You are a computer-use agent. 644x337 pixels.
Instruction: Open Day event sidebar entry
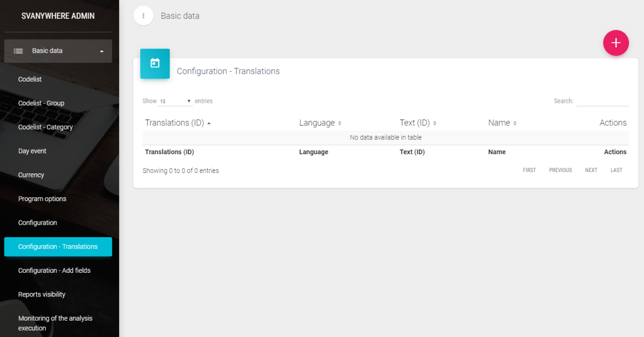coord(32,151)
